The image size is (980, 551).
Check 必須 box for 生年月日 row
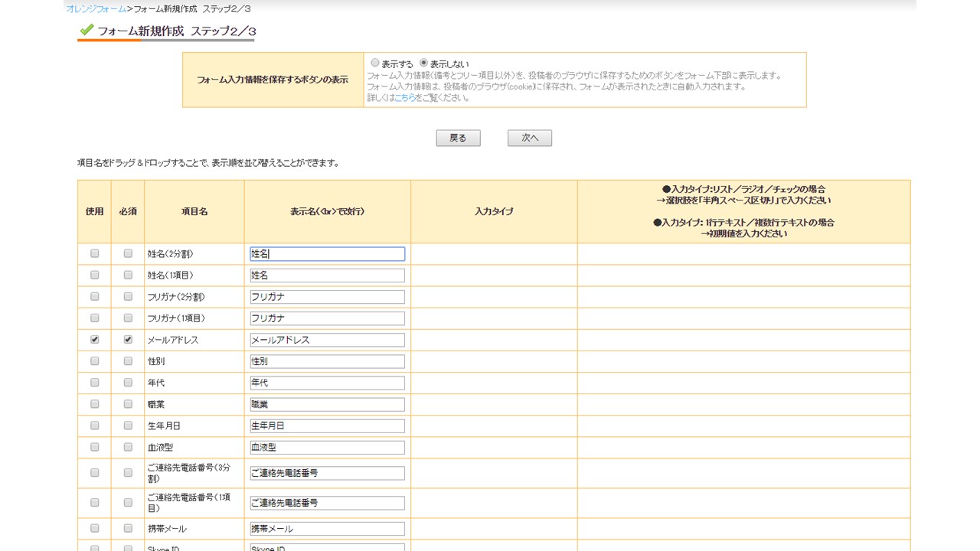[x=128, y=425]
